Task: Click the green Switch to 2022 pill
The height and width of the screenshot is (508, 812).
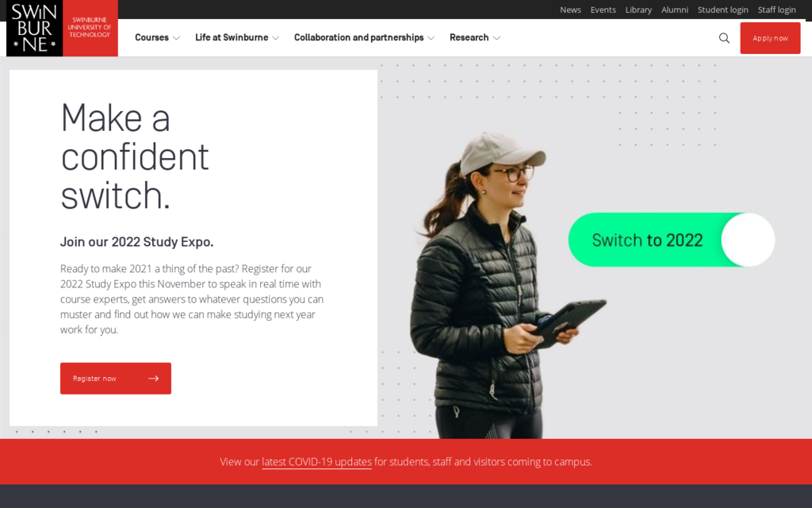Action: pyautogui.click(x=671, y=240)
